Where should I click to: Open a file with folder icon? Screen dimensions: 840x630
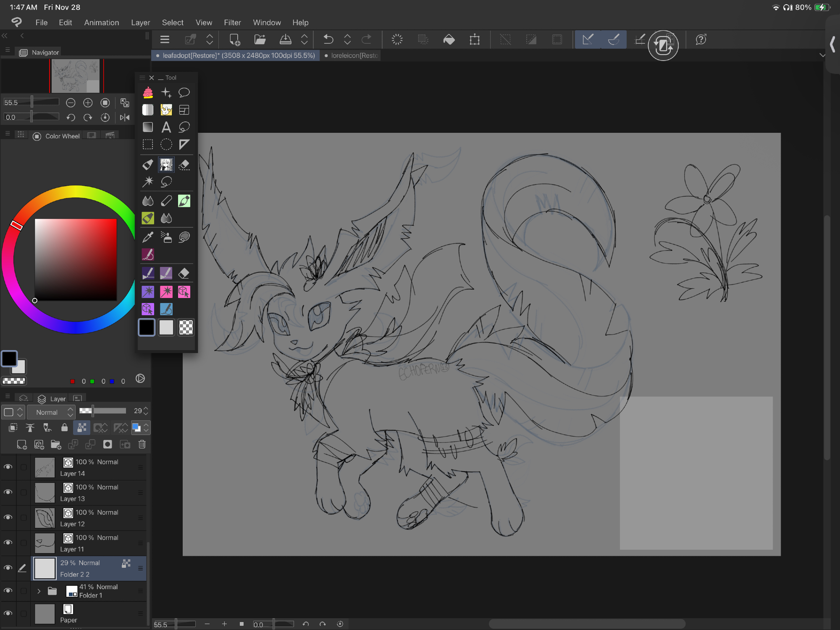[x=260, y=40]
